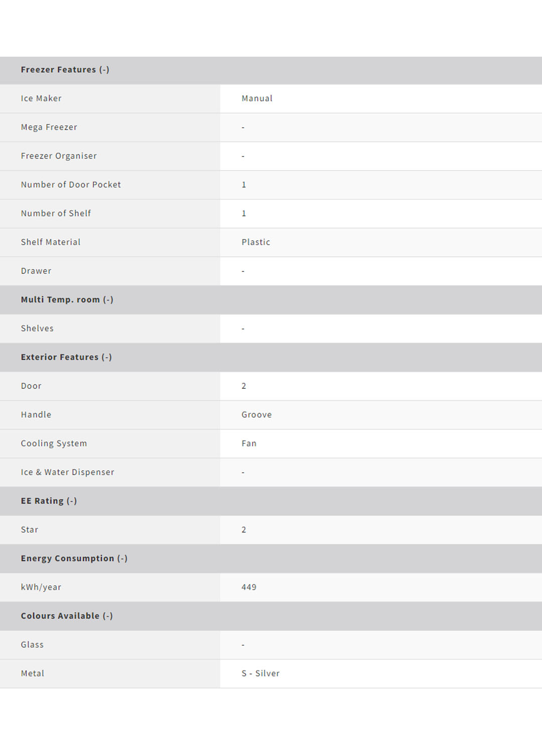Collapse the Multi Temp. room section

click(108, 299)
